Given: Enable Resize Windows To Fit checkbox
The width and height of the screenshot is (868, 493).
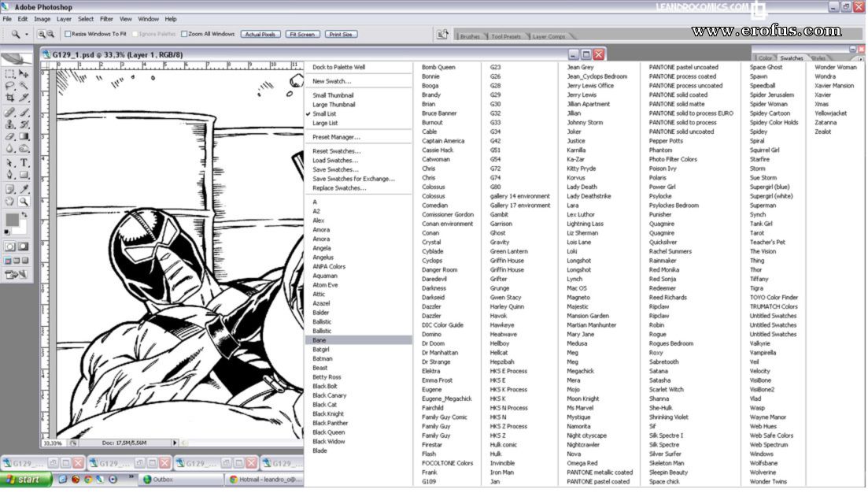Looking at the screenshot, I should (68, 34).
